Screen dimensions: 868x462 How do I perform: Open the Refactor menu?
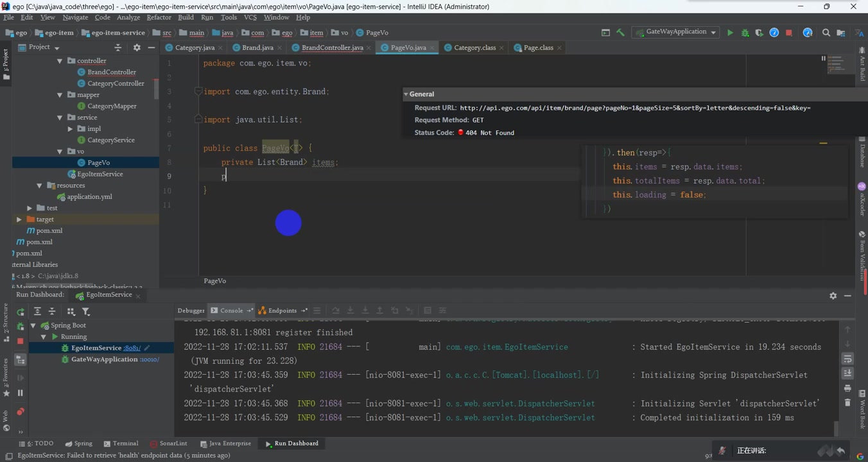(159, 17)
